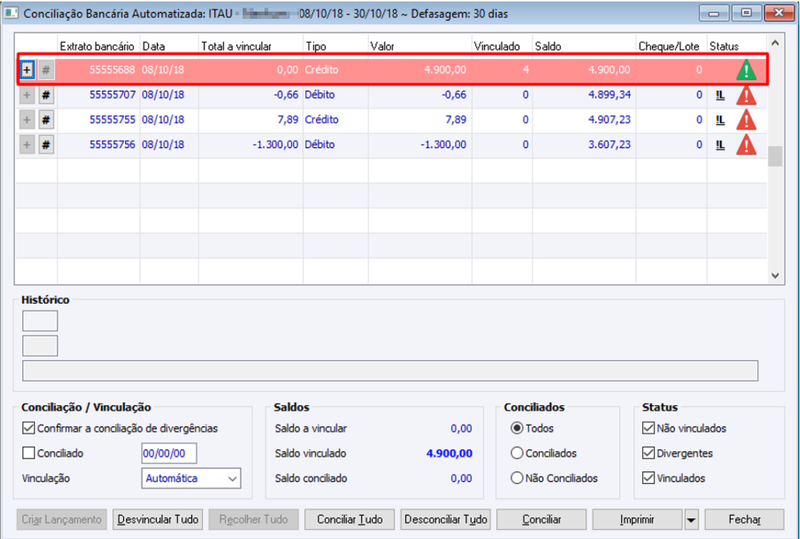800x539 pixels.
Task: Click hash icon on row 55555707
Action: 46,95
